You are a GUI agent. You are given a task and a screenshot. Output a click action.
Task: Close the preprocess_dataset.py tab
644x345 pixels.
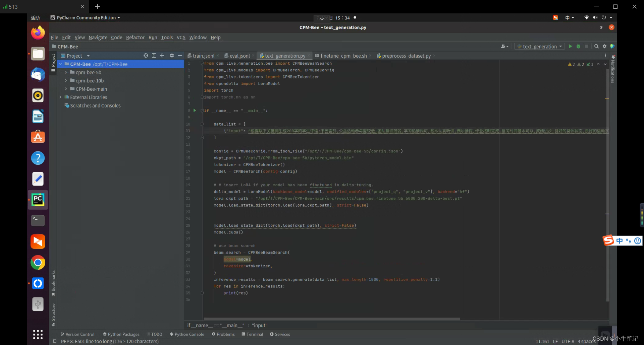coord(434,56)
